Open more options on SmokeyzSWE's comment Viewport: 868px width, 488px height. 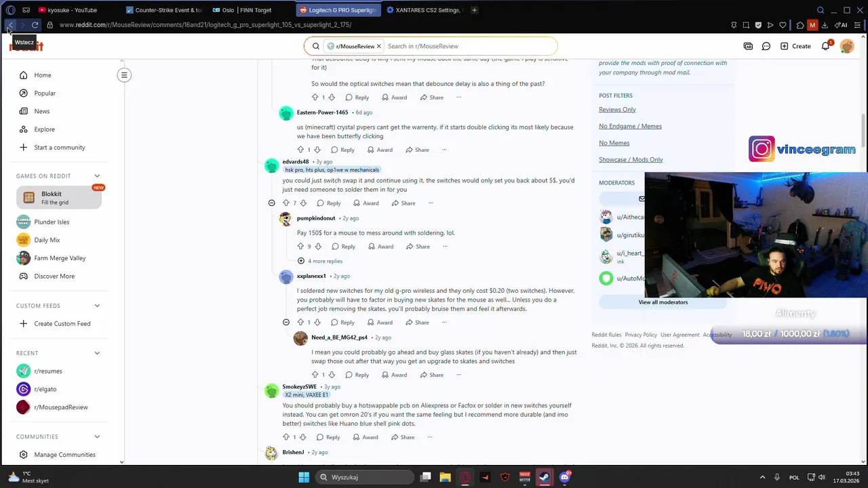pos(429,437)
